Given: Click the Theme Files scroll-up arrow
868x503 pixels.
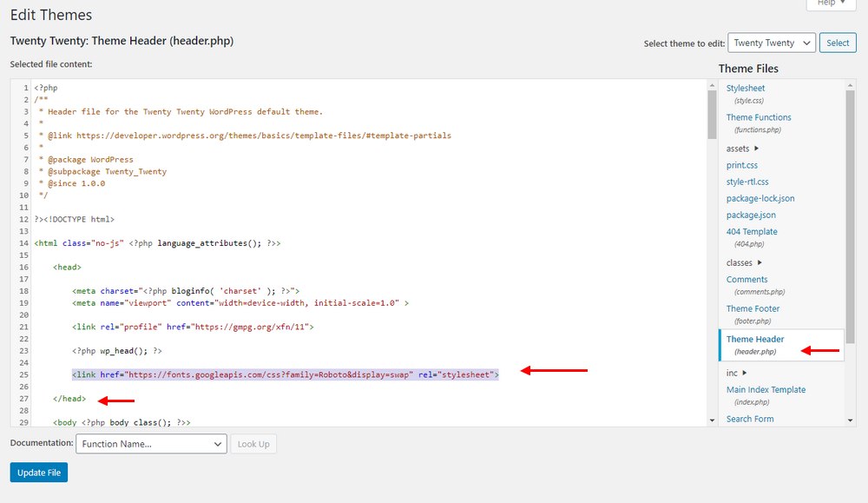Looking at the screenshot, I should pos(851,85).
